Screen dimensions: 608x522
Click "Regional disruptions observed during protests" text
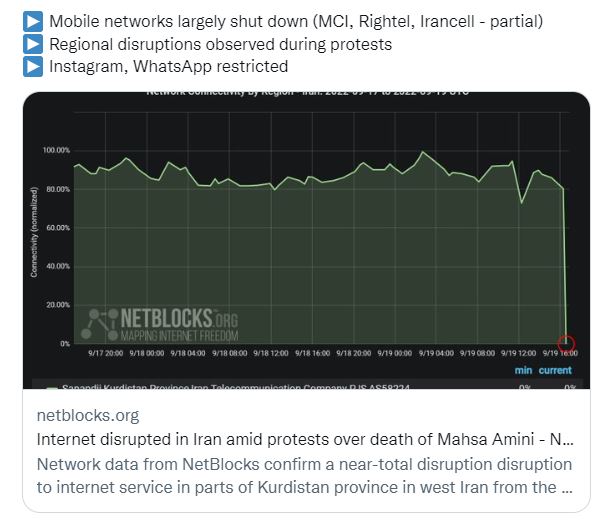pyautogui.click(x=220, y=44)
